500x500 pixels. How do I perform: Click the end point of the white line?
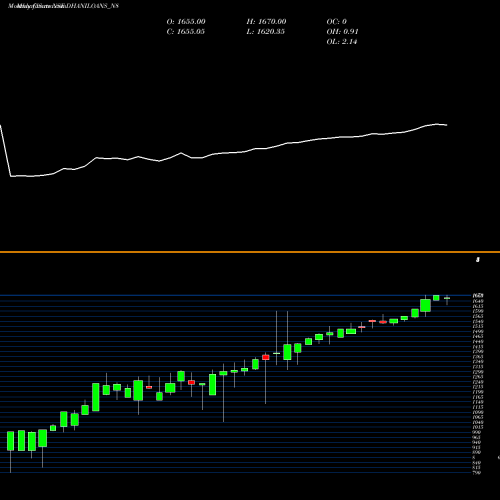447,125
